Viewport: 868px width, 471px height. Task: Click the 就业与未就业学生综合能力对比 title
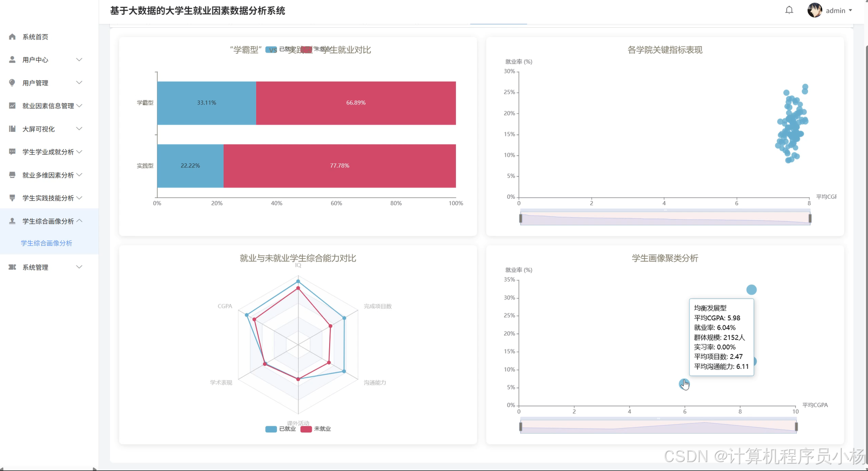tap(298, 258)
